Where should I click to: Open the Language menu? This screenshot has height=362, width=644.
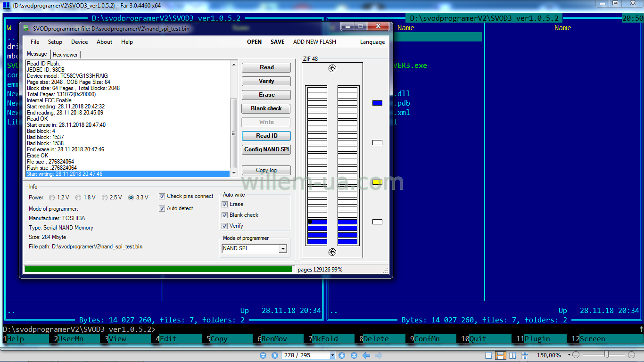click(372, 42)
